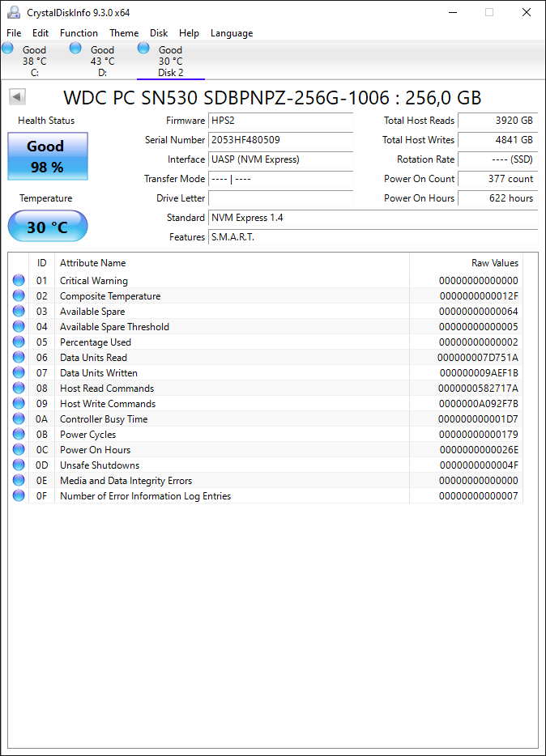Open the Language menu
The width and height of the screenshot is (546, 756).
coord(232,33)
